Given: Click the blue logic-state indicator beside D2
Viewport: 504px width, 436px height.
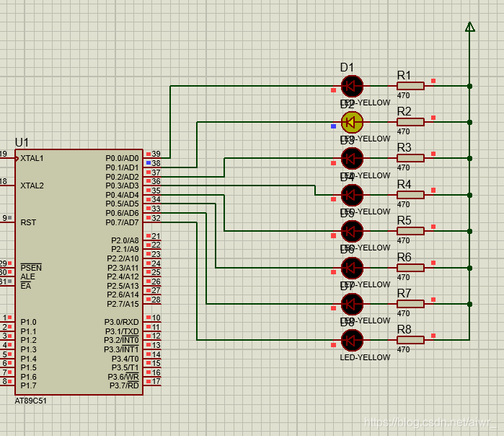Looking at the screenshot, I should pyautogui.click(x=333, y=126).
